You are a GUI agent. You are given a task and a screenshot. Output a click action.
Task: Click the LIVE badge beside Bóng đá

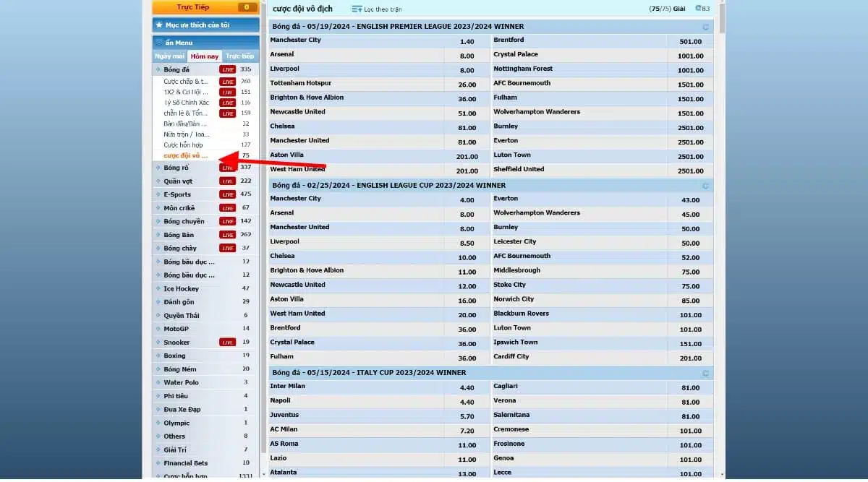click(x=227, y=69)
